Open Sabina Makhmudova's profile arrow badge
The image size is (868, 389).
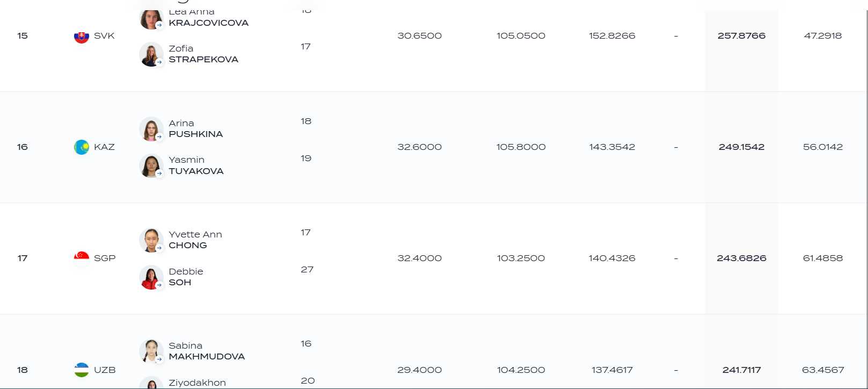pyautogui.click(x=159, y=359)
